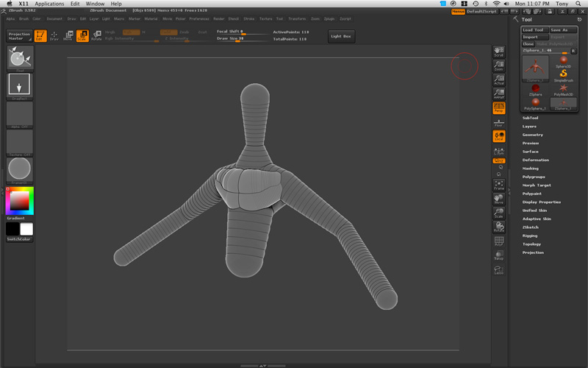Click the large ZSphere_1 tool thumbnail
588x368 pixels.
(535, 69)
